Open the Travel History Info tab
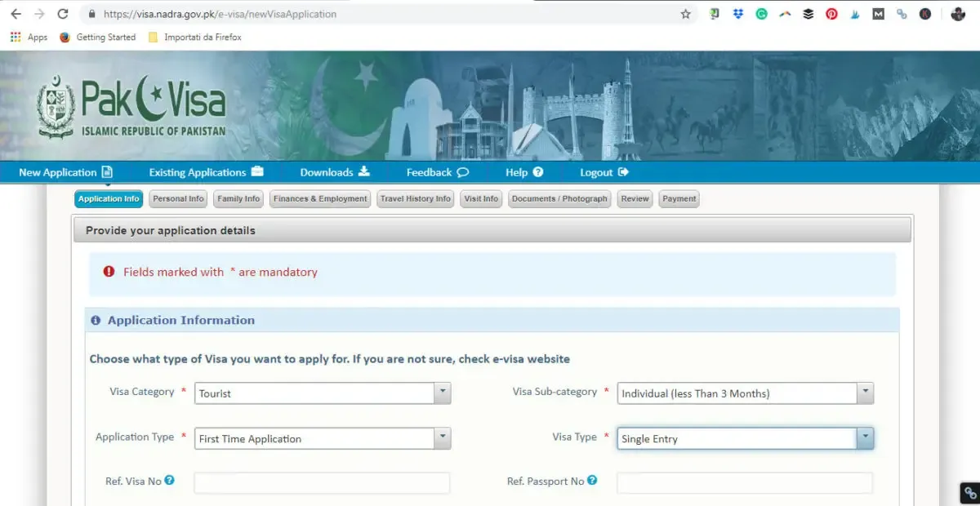The width and height of the screenshot is (980, 506). [415, 198]
